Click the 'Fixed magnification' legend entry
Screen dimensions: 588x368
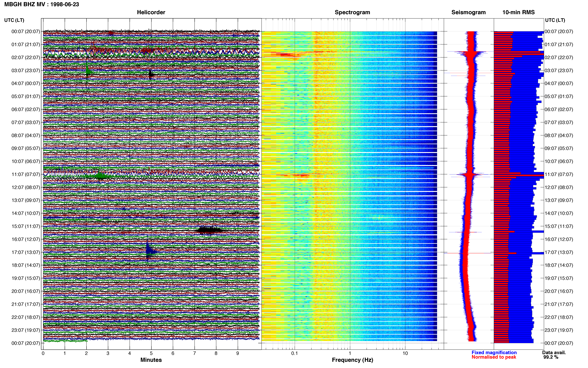494,352
